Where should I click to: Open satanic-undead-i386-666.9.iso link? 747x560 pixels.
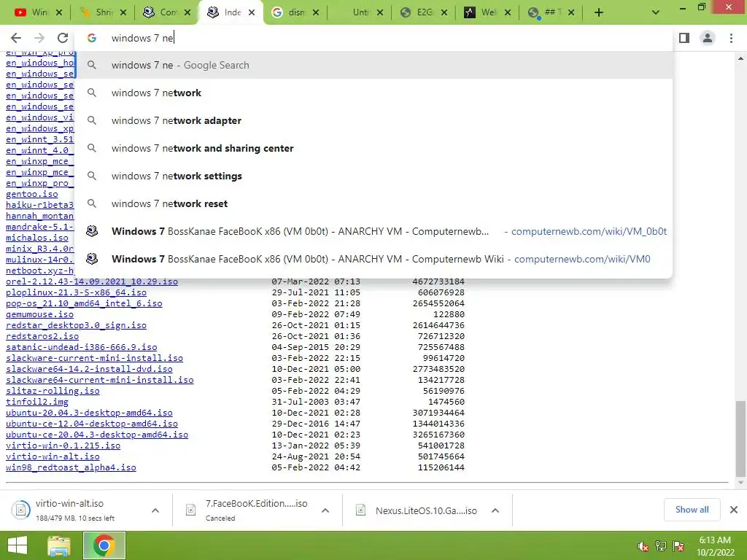pos(82,347)
